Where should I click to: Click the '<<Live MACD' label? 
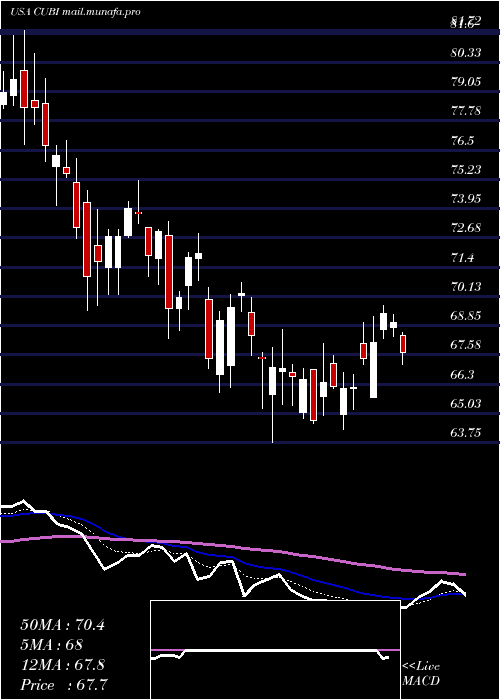coord(421,674)
